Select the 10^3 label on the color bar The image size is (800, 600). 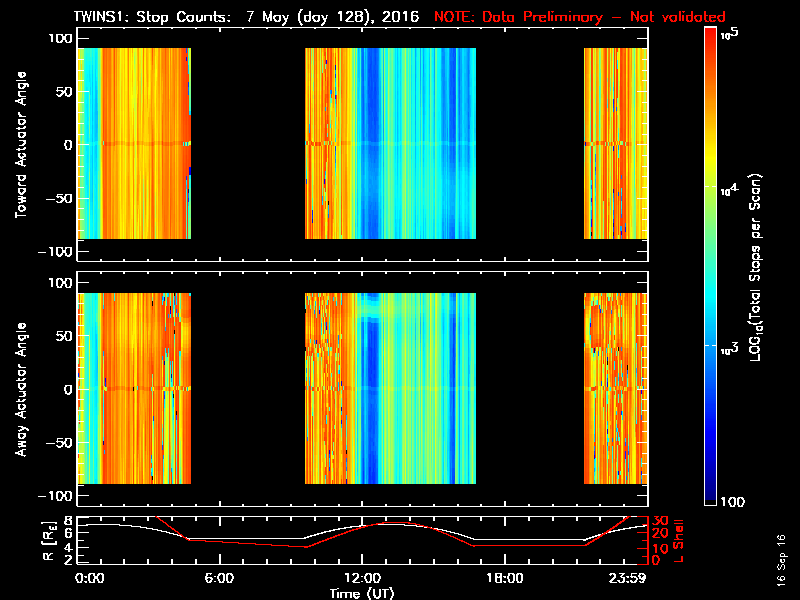coord(730,347)
